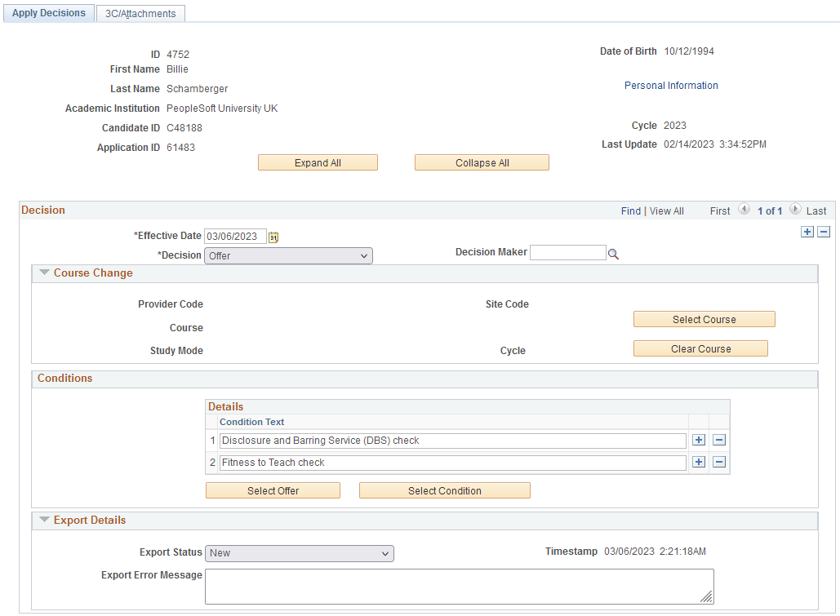Edit the DBS check condition text field

(x=453, y=441)
